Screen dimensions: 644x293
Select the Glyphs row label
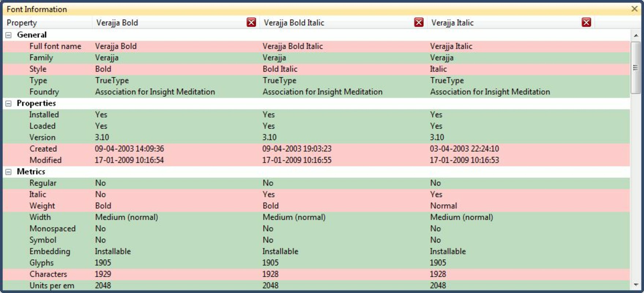click(41, 263)
